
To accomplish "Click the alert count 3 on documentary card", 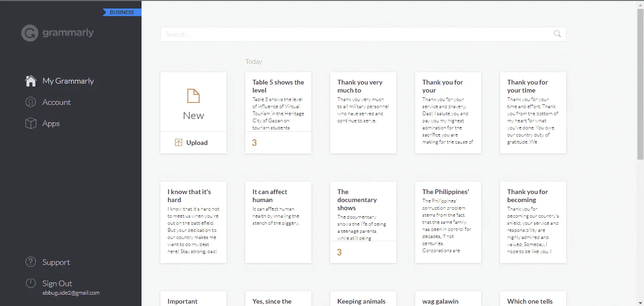I will 339,252.
